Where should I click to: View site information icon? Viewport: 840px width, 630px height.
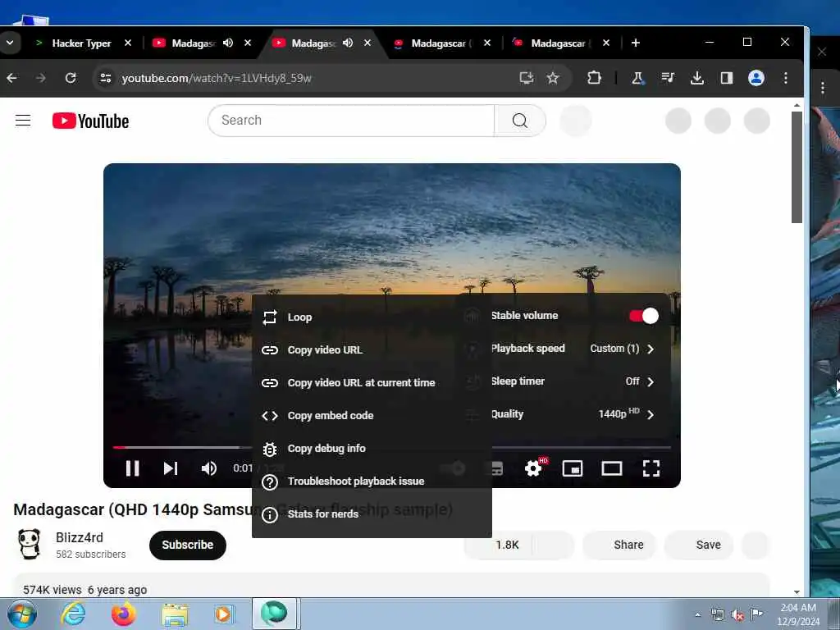pos(106,78)
